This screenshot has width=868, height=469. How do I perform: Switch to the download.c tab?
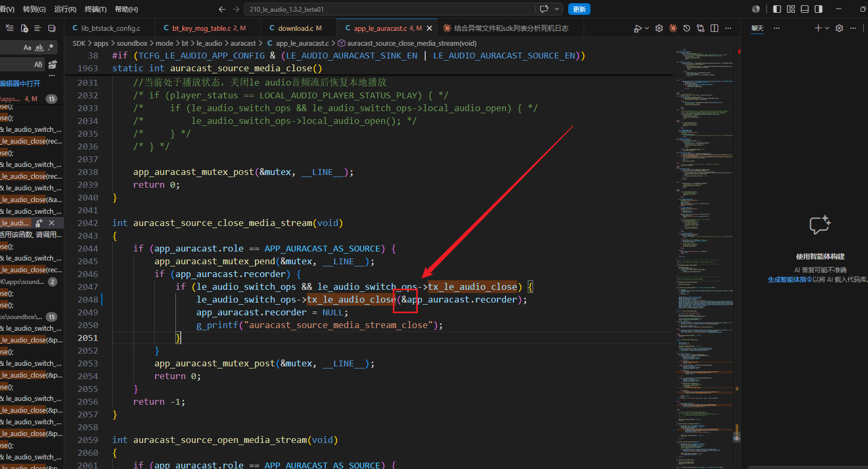click(299, 28)
